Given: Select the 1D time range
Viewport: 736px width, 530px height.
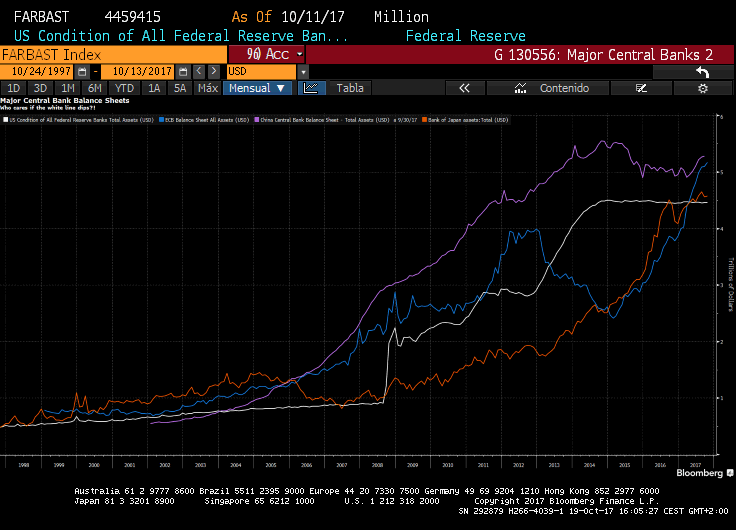Looking at the screenshot, I should coord(14,88).
